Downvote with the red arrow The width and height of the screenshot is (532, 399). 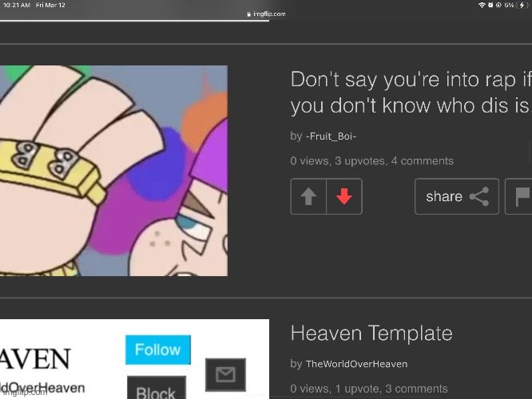coord(344,196)
